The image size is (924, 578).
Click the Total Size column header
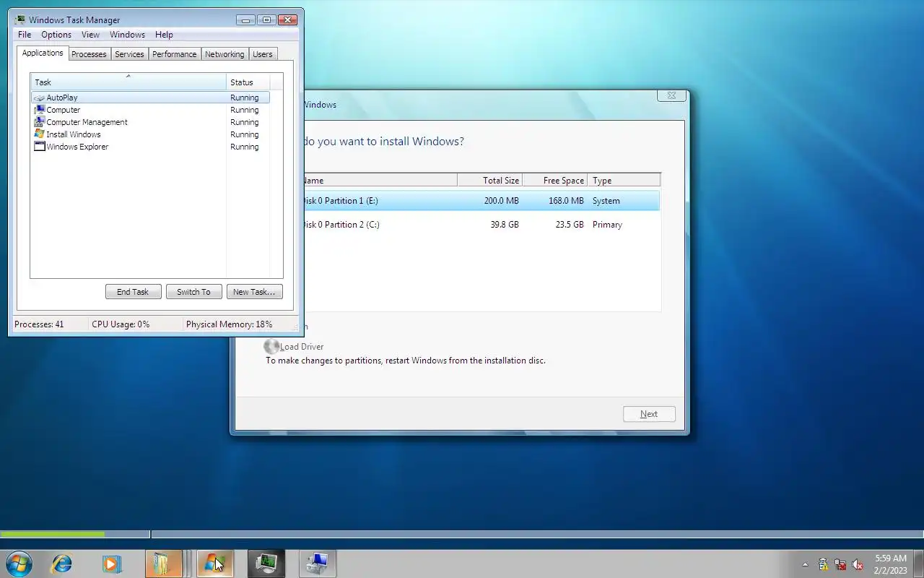(489, 181)
